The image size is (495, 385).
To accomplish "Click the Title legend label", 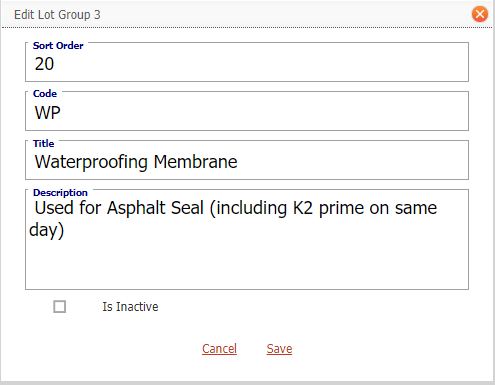I will tap(43, 144).
